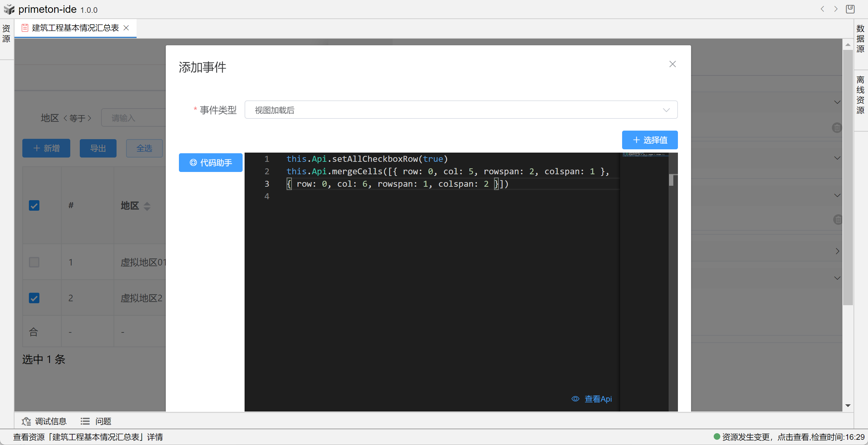Click the lower trash delete icon

[x=837, y=220]
